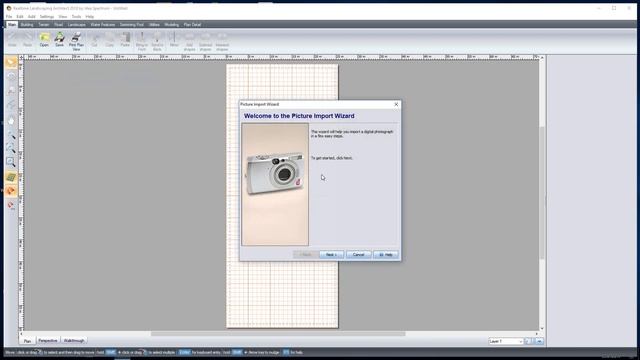The image size is (640, 360).
Task: Toggle the green grid display icon
Action: 11,177
